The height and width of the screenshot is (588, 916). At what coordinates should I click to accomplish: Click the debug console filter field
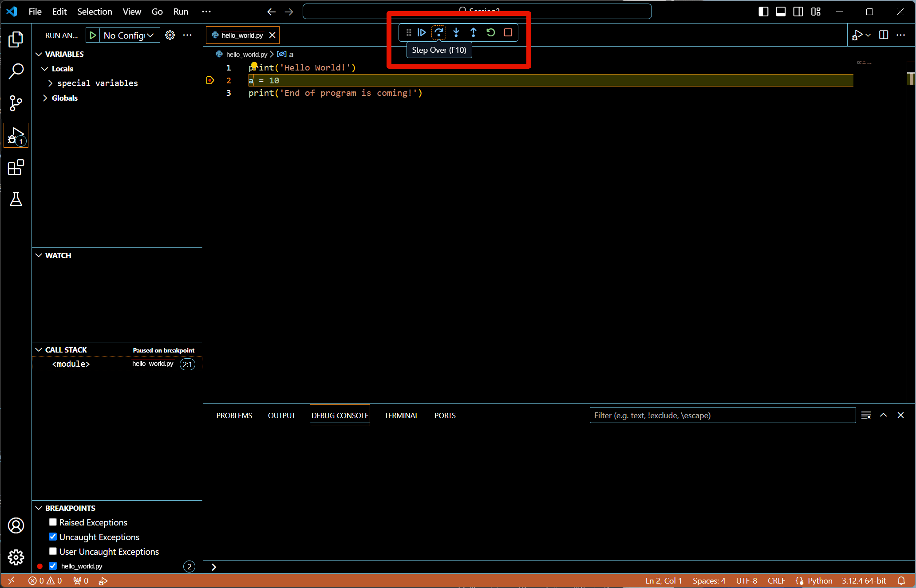722,416
